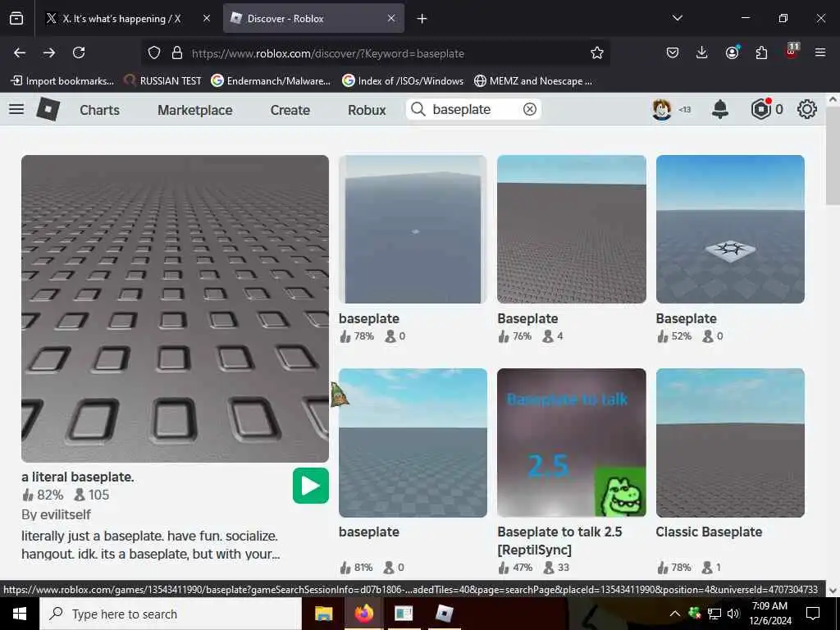
Task: Open the Marketplace page
Action: tap(195, 110)
